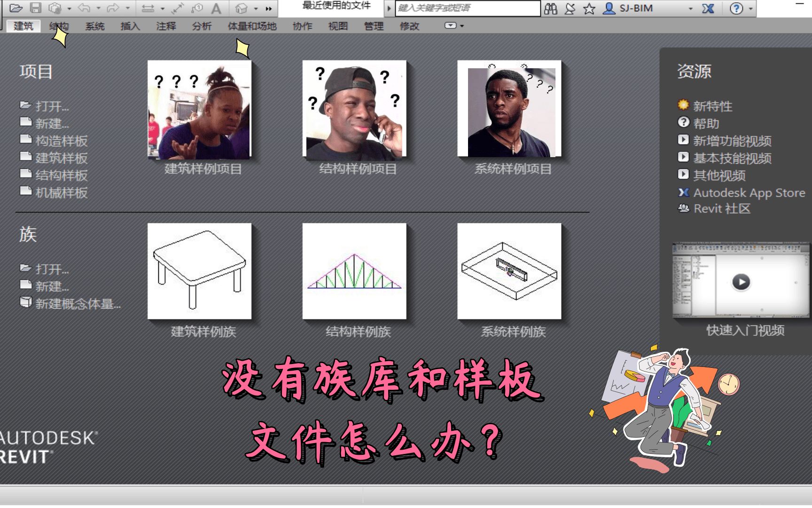Open the 系统样例族 thumbnail
Viewport: 812px width, 508px height.
pos(510,271)
